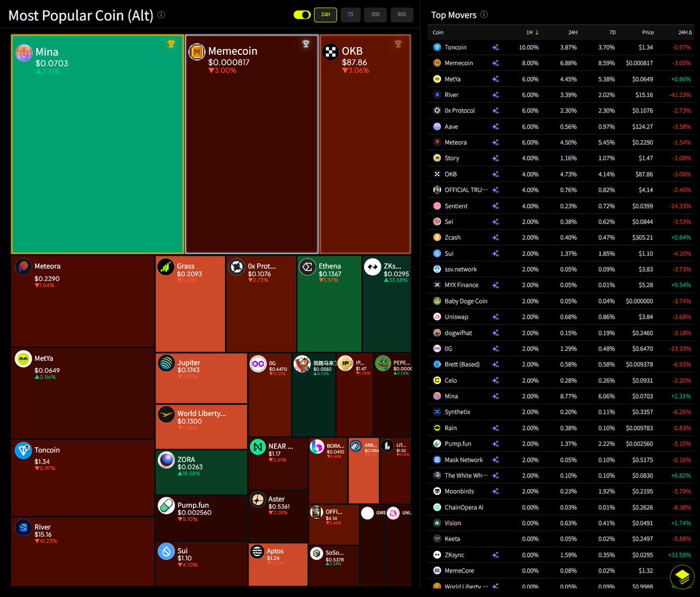Select the 7D timeframe tab
The image size is (700, 597).
pos(351,15)
